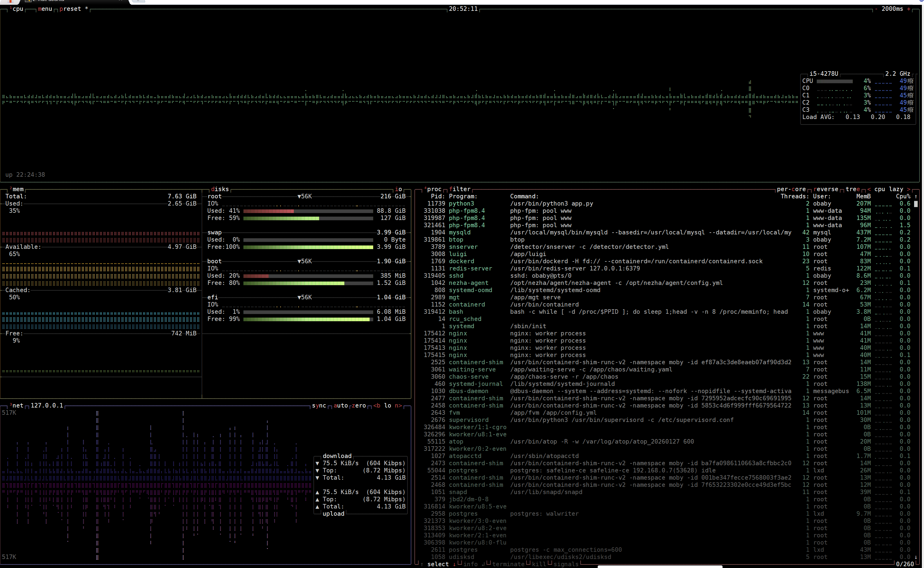The height and width of the screenshot is (568, 924).
Task: Click next network interface arrow with n
Action: (x=398, y=406)
